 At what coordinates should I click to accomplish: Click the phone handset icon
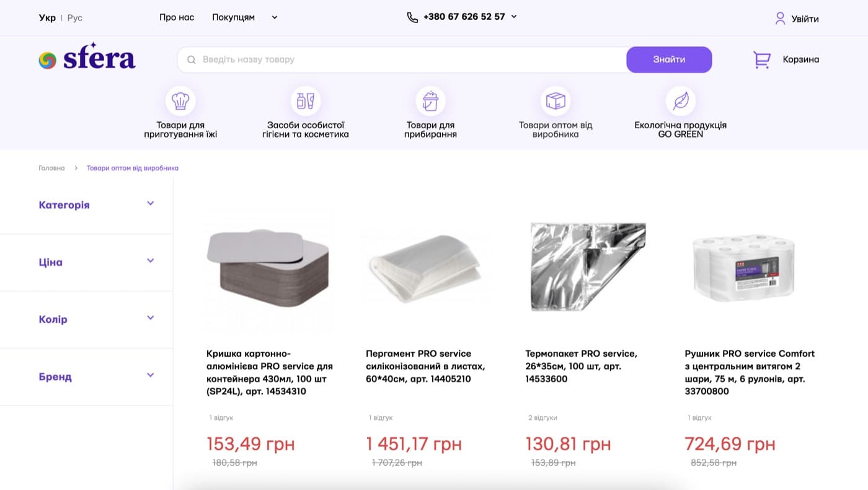pos(412,17)
